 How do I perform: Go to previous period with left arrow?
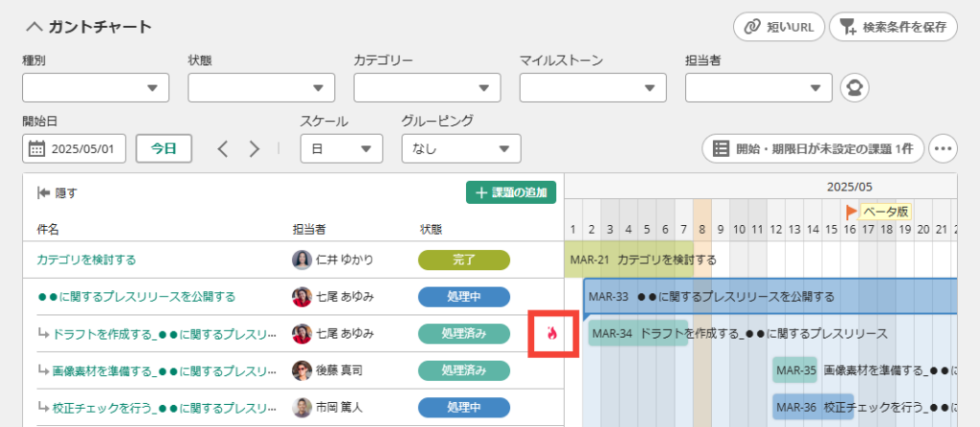pos(223,148)
